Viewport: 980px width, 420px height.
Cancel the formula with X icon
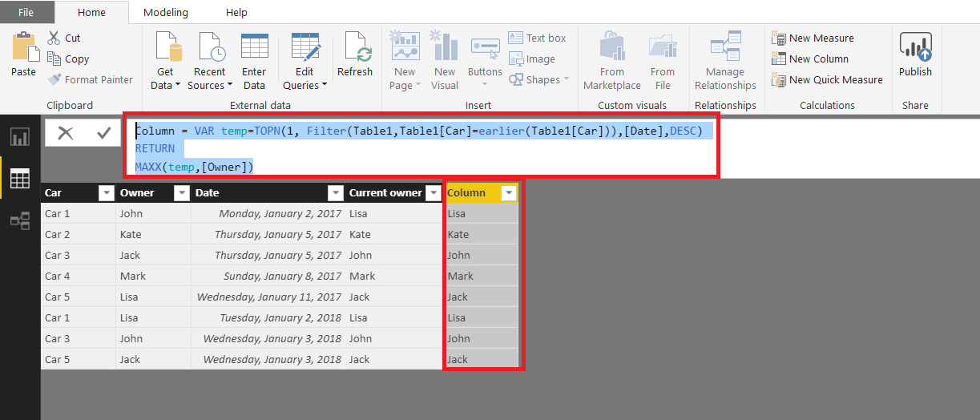tap(66, 133)
